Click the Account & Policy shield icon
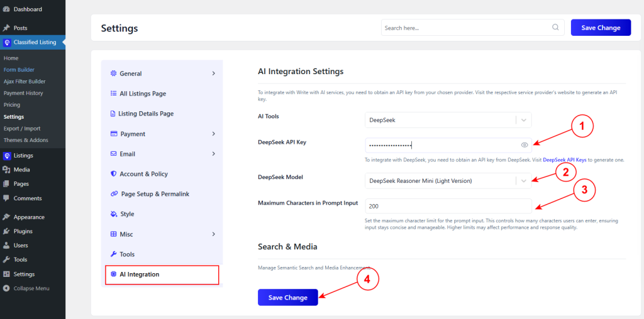 point(113,174)
